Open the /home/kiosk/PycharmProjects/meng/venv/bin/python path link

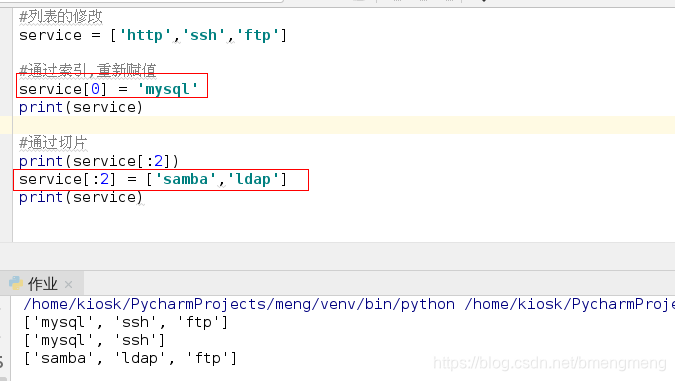(239, 304)
